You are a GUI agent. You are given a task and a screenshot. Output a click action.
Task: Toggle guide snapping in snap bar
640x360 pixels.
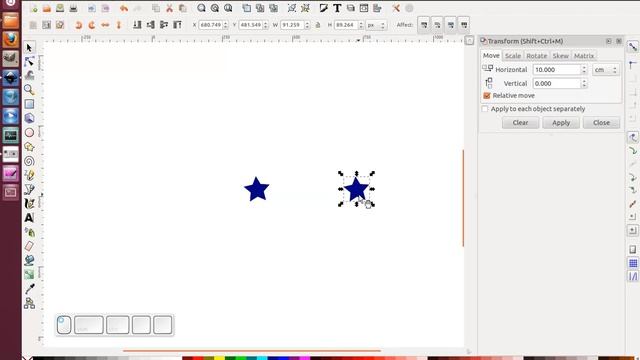(633, 277)
